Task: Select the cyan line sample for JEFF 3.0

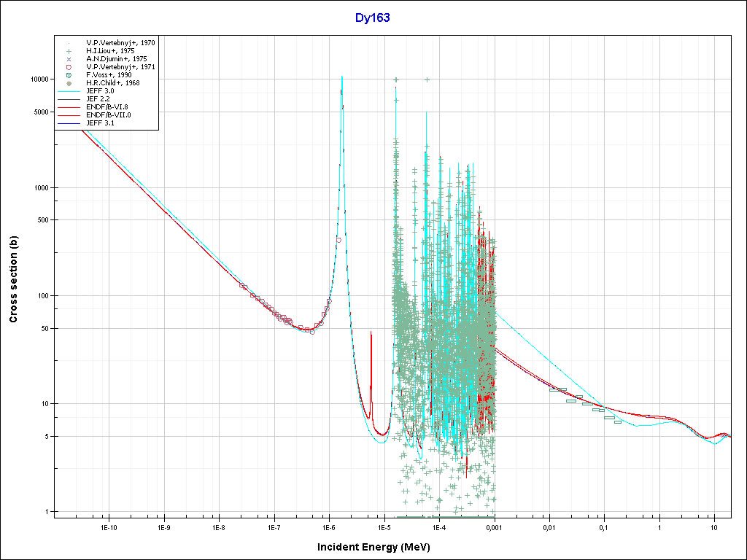Action: [69, 91]
